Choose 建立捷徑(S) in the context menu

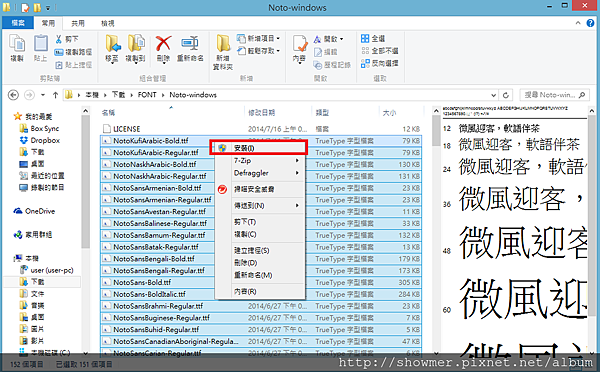coord(260,250)
